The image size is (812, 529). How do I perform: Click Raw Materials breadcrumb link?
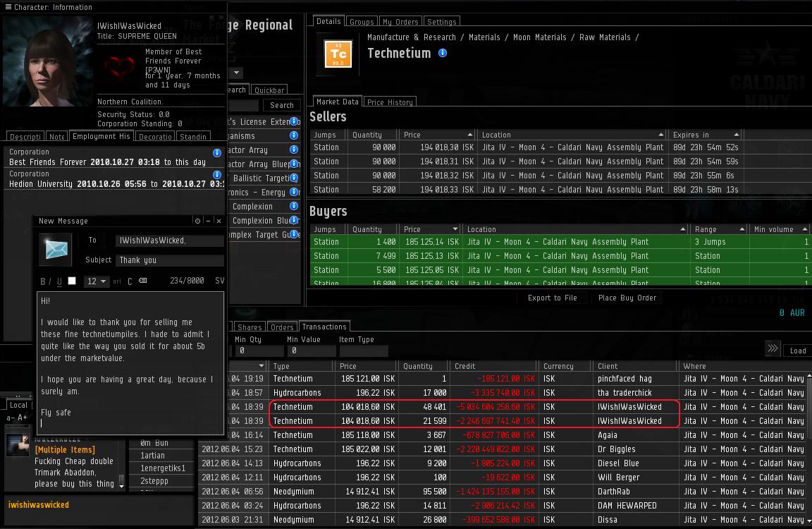[x=605, y=37]
